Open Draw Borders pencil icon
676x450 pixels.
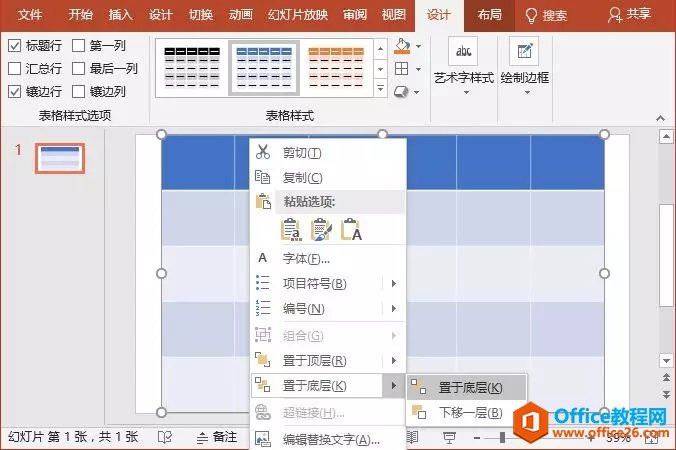click(524, 51)
